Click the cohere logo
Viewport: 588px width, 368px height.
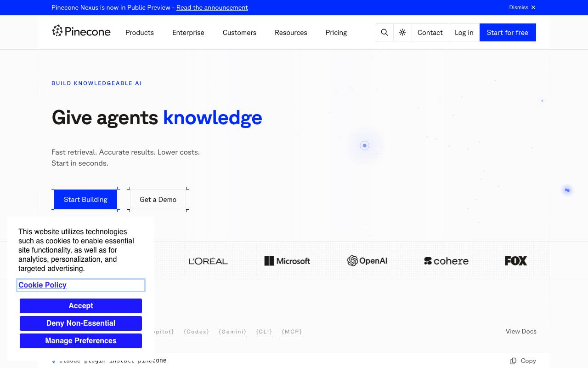[446, 261]
